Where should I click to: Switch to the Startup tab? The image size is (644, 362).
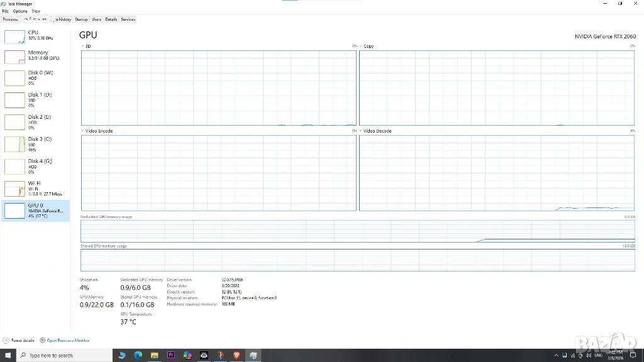(82, 19)
